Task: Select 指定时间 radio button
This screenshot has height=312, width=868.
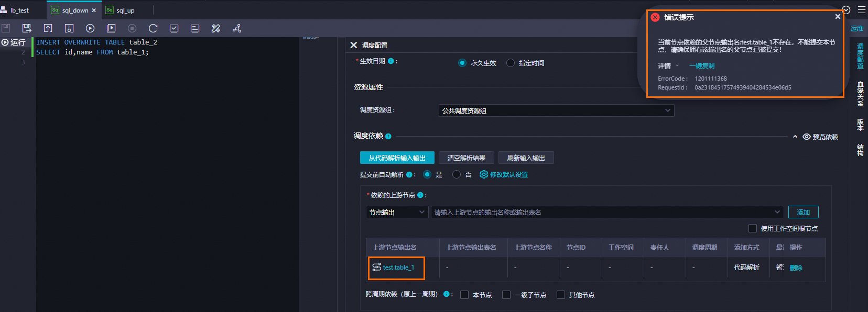Action: 511,63
